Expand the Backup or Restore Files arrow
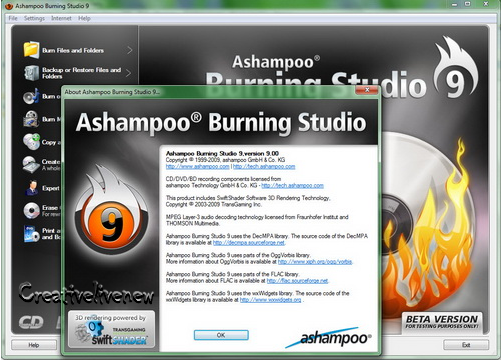 point(129,73)
